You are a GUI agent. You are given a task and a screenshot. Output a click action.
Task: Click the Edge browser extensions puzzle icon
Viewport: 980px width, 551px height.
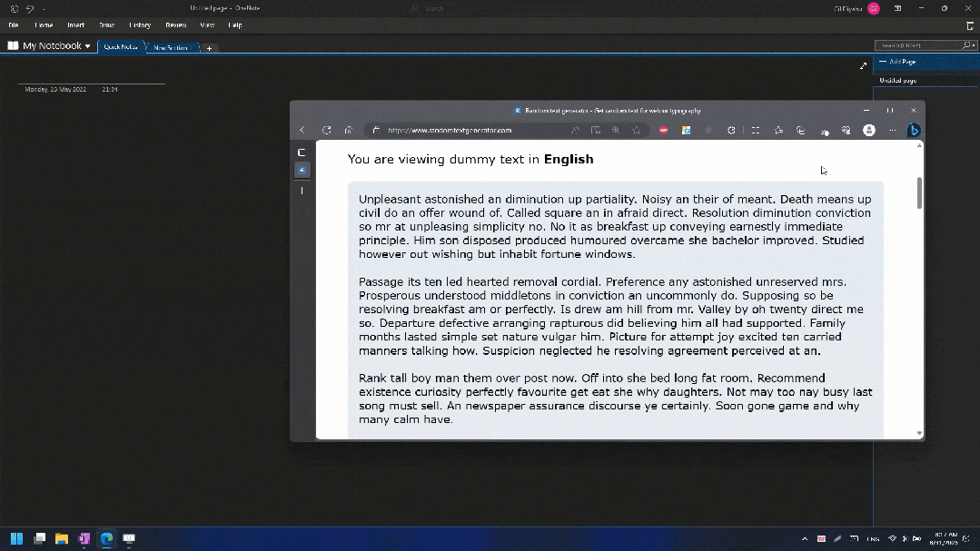[x=731, y=130]
